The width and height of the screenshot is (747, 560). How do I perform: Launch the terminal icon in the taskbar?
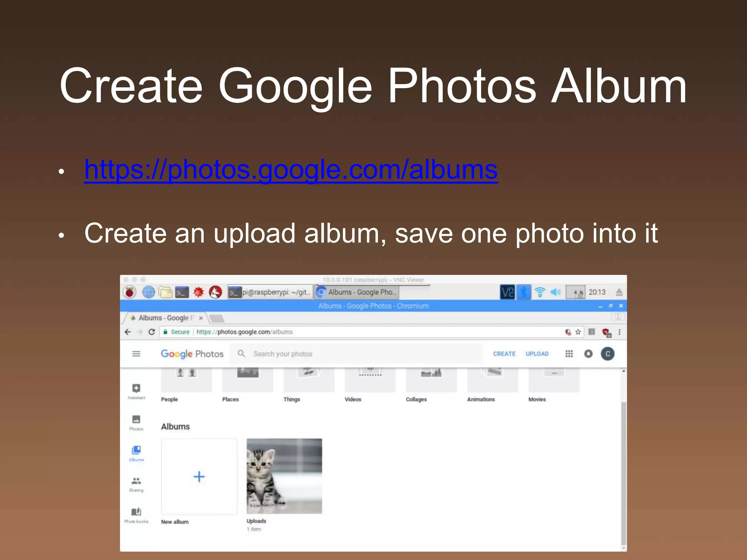point(182,292)
